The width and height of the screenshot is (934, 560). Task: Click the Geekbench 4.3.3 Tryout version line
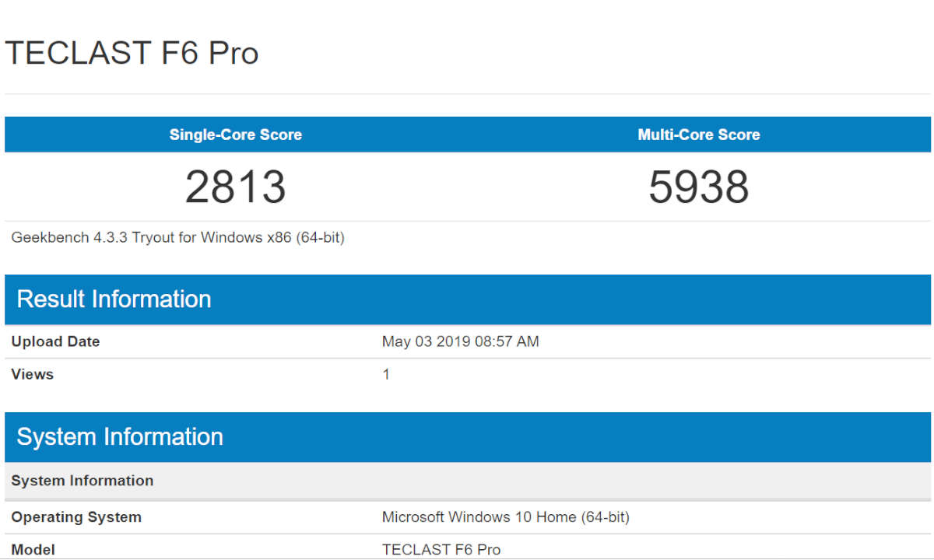coord(178,238)
